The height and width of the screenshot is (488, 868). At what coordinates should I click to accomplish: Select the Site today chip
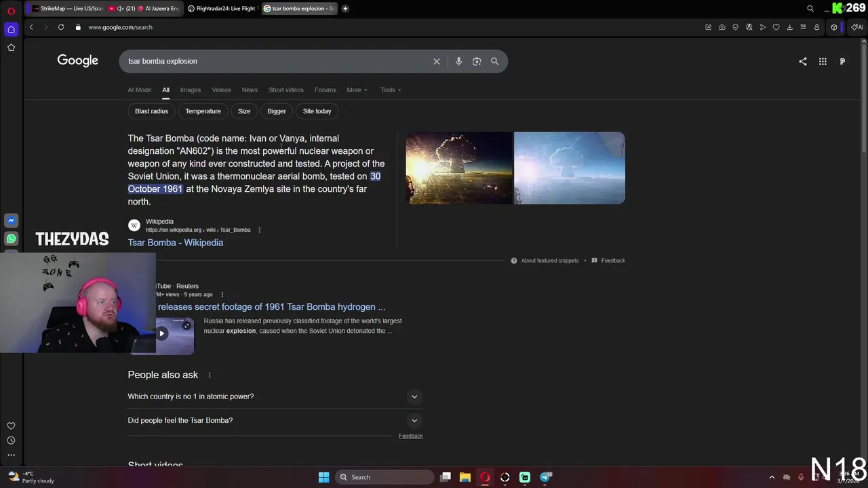pyautogui.click(x=317, y=111)
